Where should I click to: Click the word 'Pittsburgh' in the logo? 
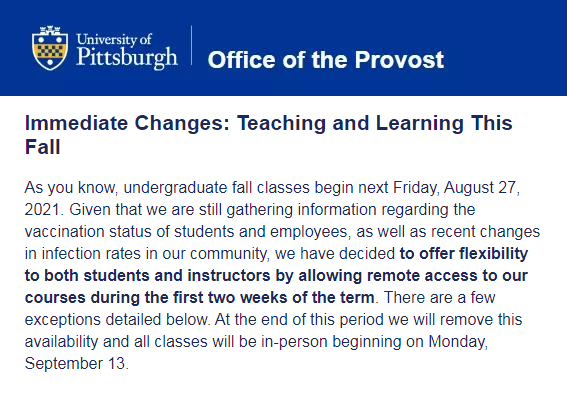tap(127, 58)
